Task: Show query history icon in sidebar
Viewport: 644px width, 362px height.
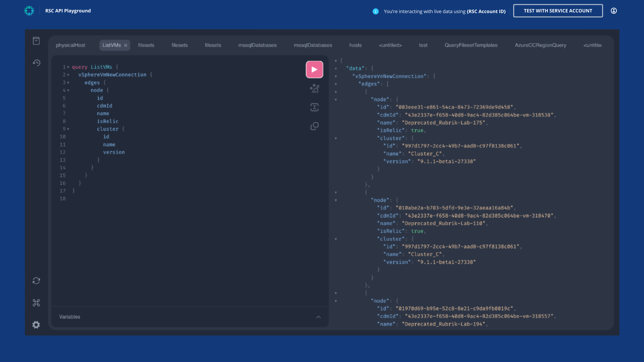Action: 36,63
